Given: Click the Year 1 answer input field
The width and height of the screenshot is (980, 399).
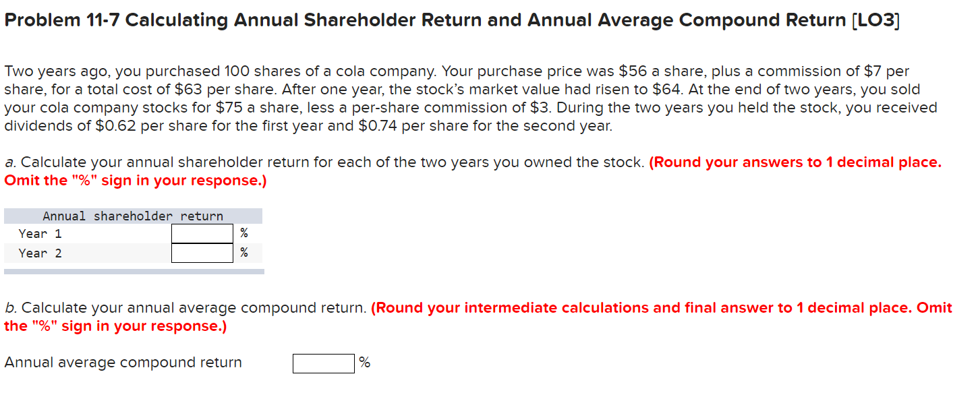Looking at the screenshot, I should click(202, 233).
